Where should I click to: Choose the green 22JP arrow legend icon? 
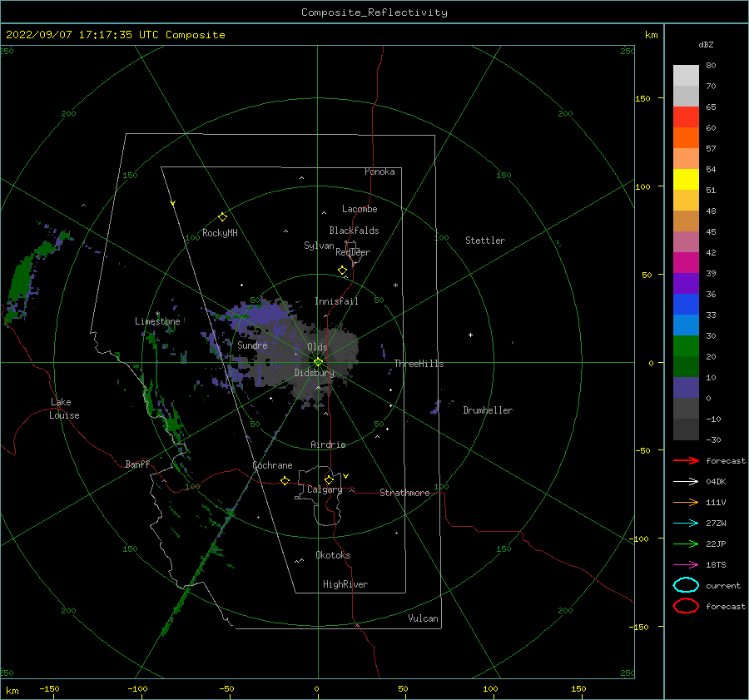point(686,544)
